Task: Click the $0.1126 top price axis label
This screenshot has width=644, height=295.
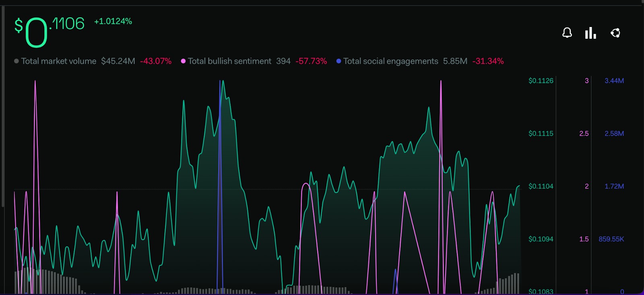Action: (541, 81)
